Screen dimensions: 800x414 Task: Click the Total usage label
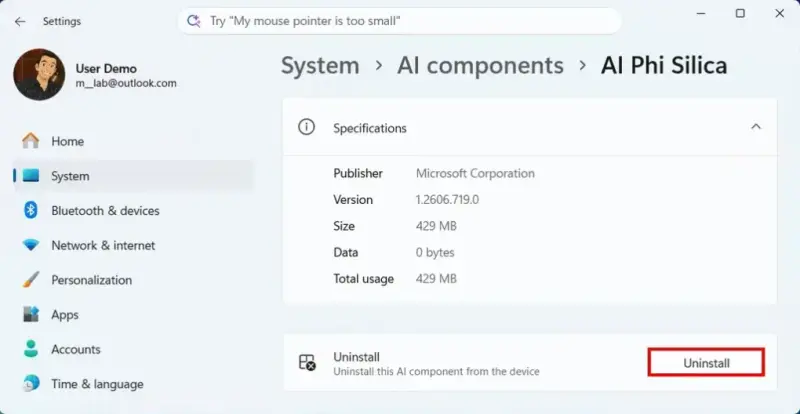coord(364,279)
